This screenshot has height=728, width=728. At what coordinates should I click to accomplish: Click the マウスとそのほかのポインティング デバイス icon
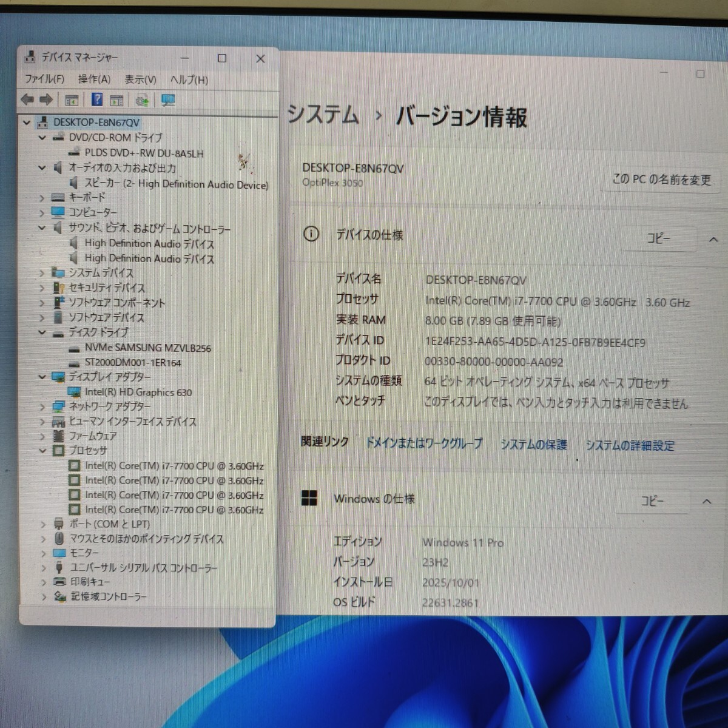click(x=59, y=539)
